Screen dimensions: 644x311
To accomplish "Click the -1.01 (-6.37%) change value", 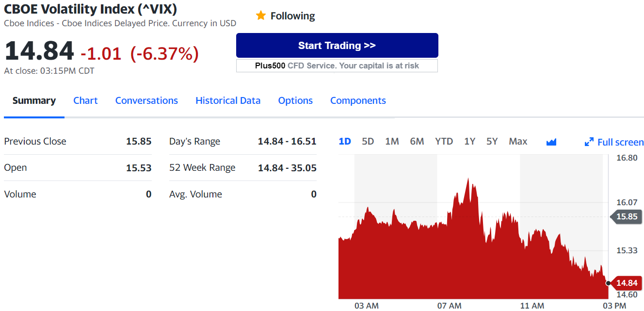I will tap(140, 53).
